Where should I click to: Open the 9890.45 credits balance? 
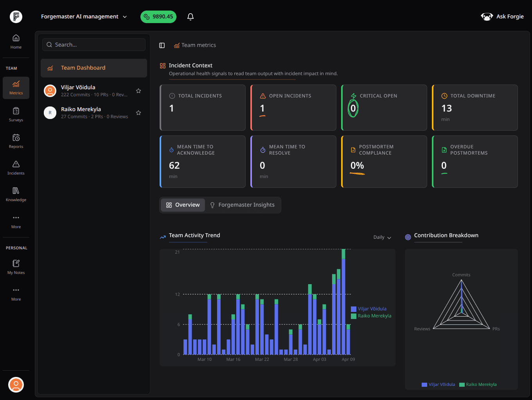point(158,16)
